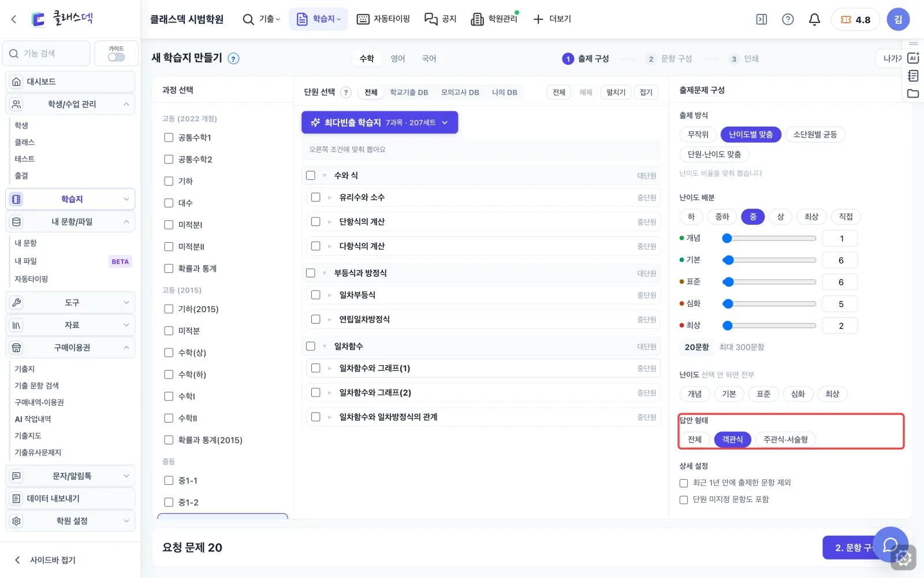Select the 모의고사 DB tab
Image resolution: width=924 pixels, height=578 pixels.
[460, 92]
